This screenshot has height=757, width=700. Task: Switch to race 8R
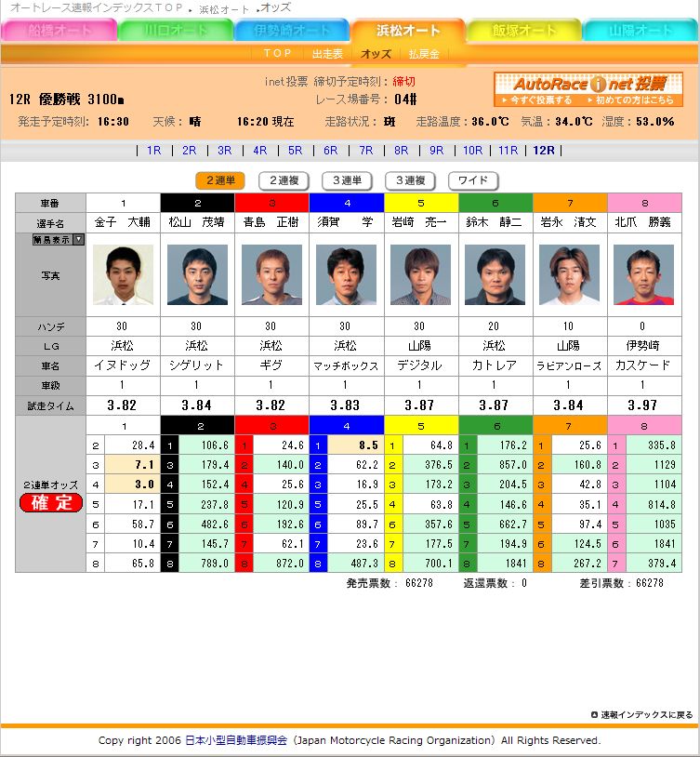[x=402, y=150]
